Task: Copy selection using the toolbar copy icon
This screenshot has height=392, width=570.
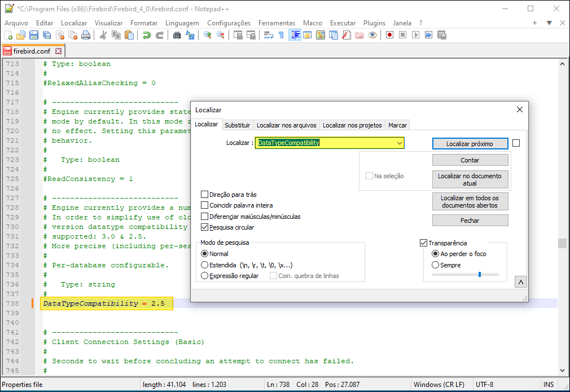Action: click(116, 35)
